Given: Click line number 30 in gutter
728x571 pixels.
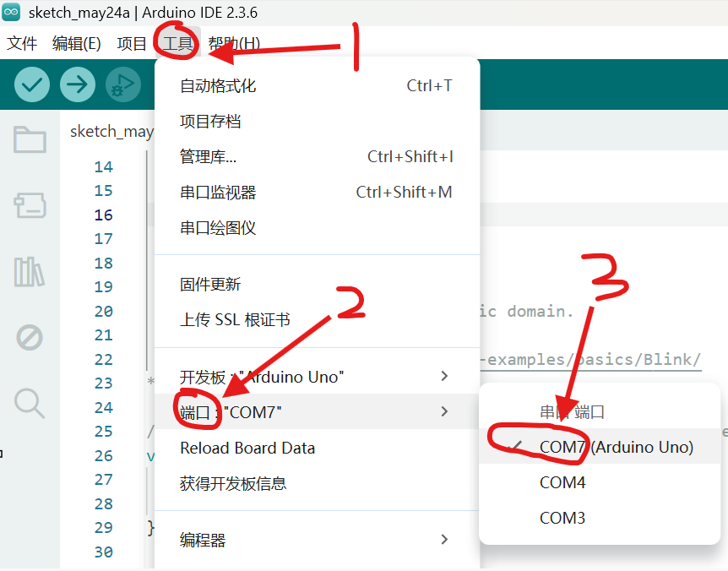Looking at the screenshot, I should [104, 552].
